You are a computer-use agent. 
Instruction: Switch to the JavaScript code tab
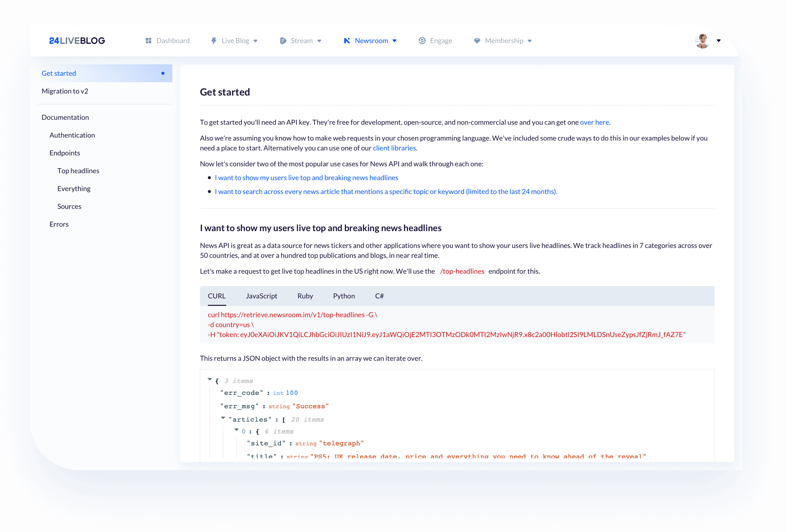(x=261, y=296)
